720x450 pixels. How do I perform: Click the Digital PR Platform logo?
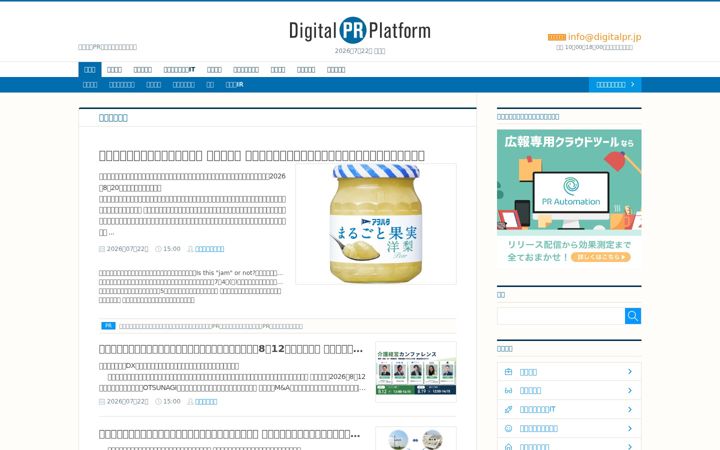tap(360, 30)
